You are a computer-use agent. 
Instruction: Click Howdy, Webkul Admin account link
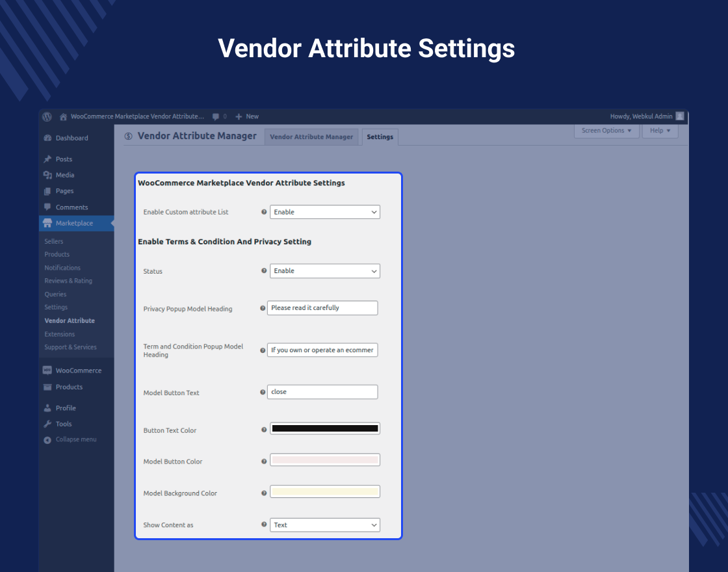coord(641,116)
